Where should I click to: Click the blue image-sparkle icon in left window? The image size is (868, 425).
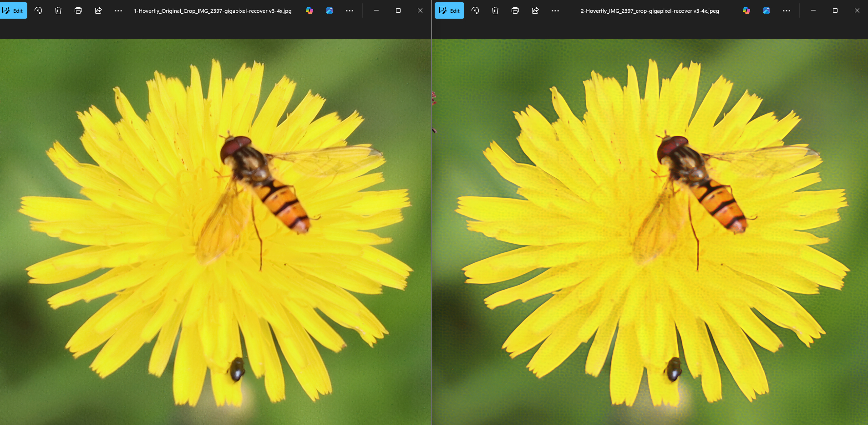[x=330, y=10]
